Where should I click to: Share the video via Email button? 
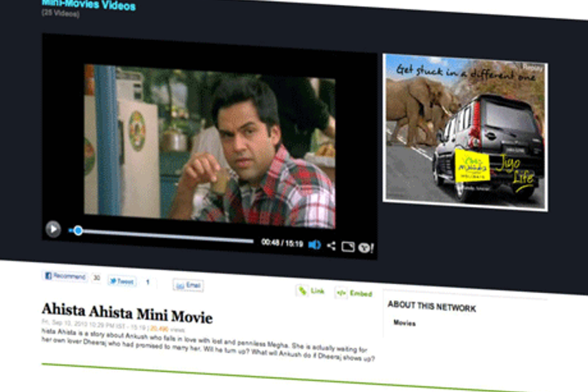tap(188, 285)
